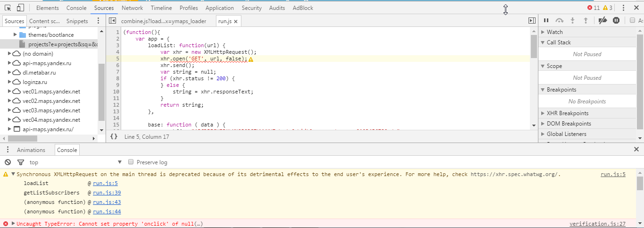Screen dimensions: 644x228
Task: Click console vertical scrollbar thumb
Action: [x=640, y=183]
